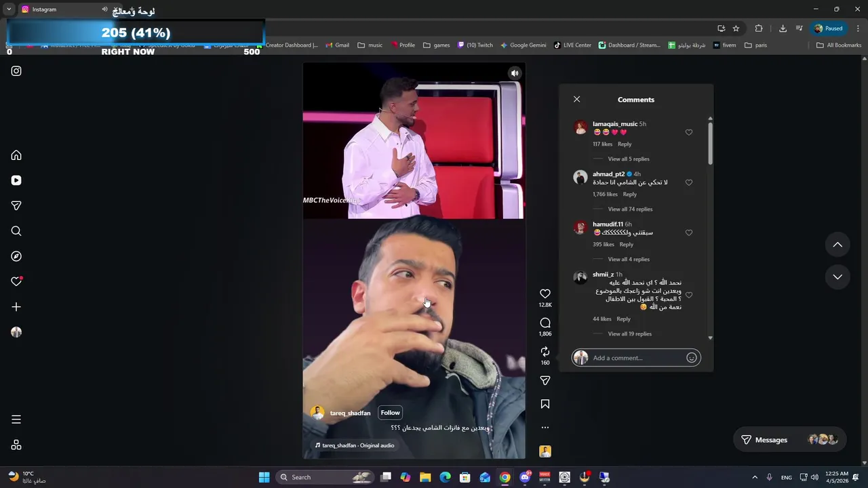Open Reels from the Instagram sidebar
Image resolution: width=868 pixels, height=488 pixels.
[x=16, y=180]
